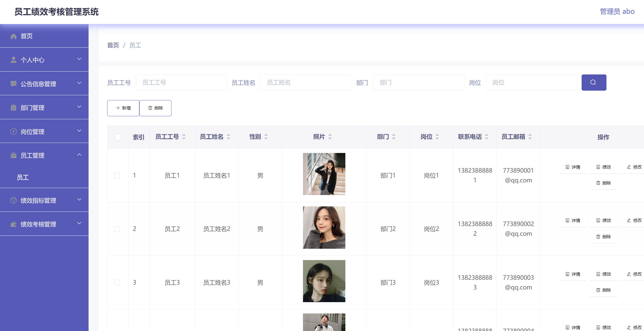Expand the 个人中心 sidebar menu

pyautogui.click(x=44, y=60)
